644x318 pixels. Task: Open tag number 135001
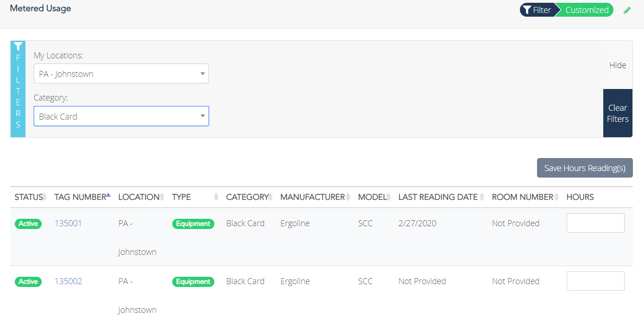coord(68,223)
